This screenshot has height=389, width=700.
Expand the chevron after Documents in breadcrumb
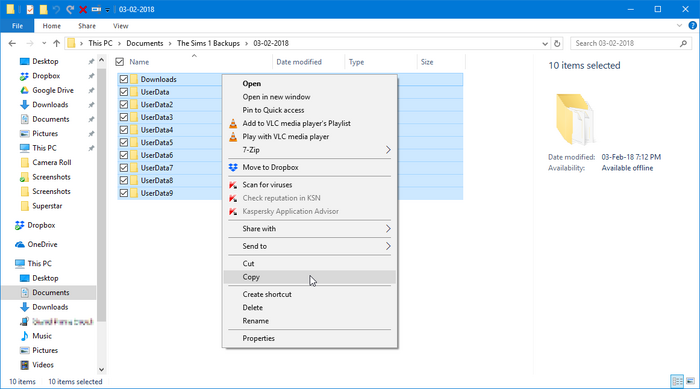click(170, 44)
